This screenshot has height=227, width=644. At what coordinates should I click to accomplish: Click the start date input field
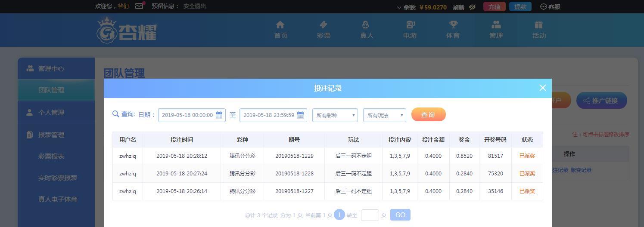coord(192,115)
